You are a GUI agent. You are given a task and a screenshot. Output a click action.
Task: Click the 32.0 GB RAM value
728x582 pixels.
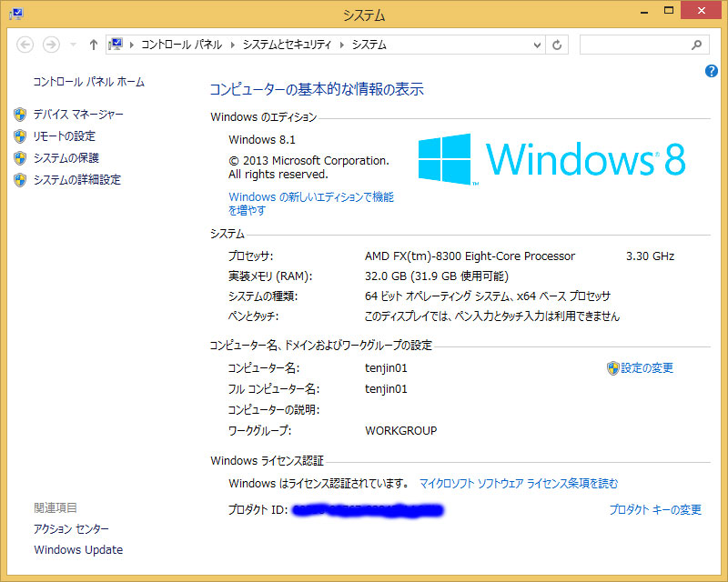[437, 276]
